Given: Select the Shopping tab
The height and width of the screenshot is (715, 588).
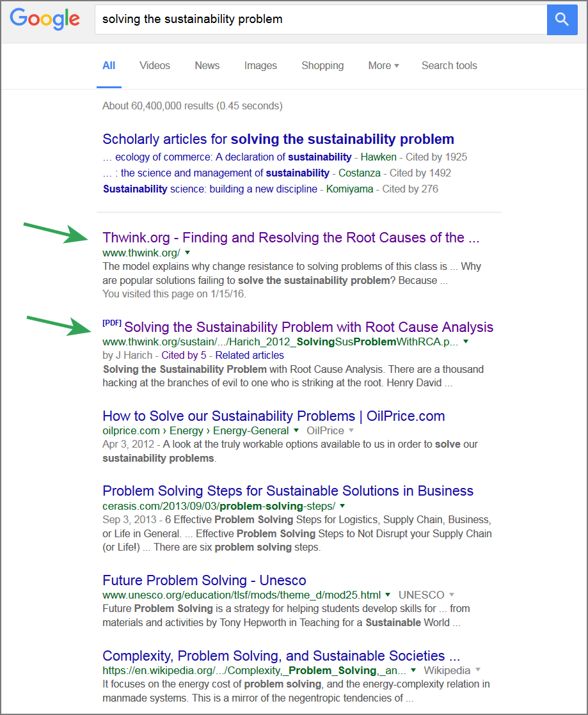Looking at the screenshot, I should click(x=322, y=65).
